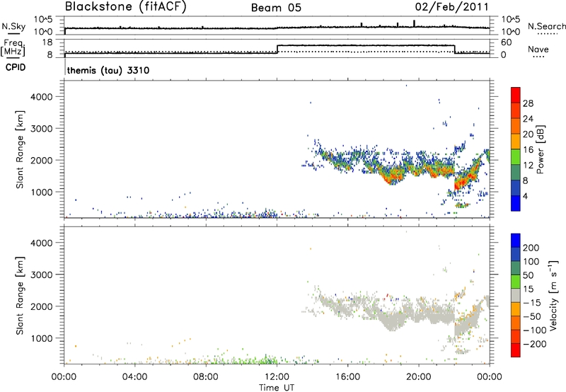The image size is (566, 392).
Task: Click the frequency step at 12:00 UT
Action: pyautogui.click(x=277, y=49)
